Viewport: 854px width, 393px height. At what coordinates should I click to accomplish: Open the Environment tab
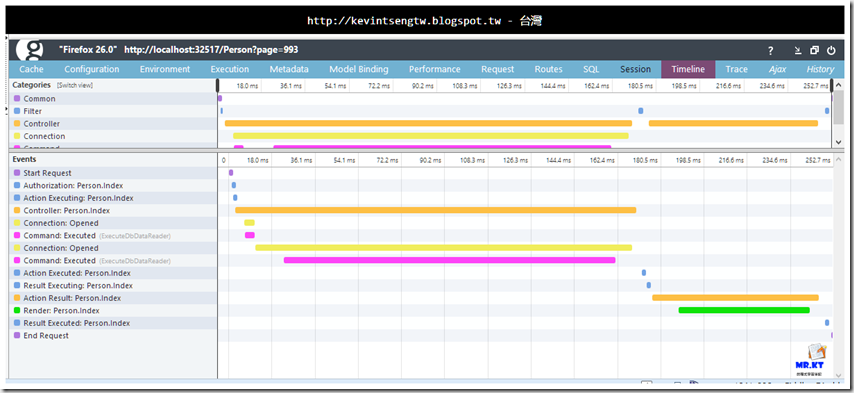tap(165, 69)
